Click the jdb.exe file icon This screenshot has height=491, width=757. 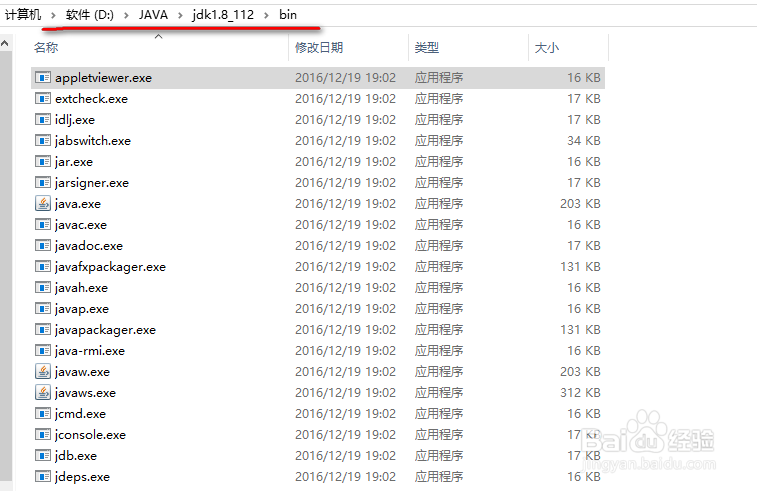[x=43, y=455]
